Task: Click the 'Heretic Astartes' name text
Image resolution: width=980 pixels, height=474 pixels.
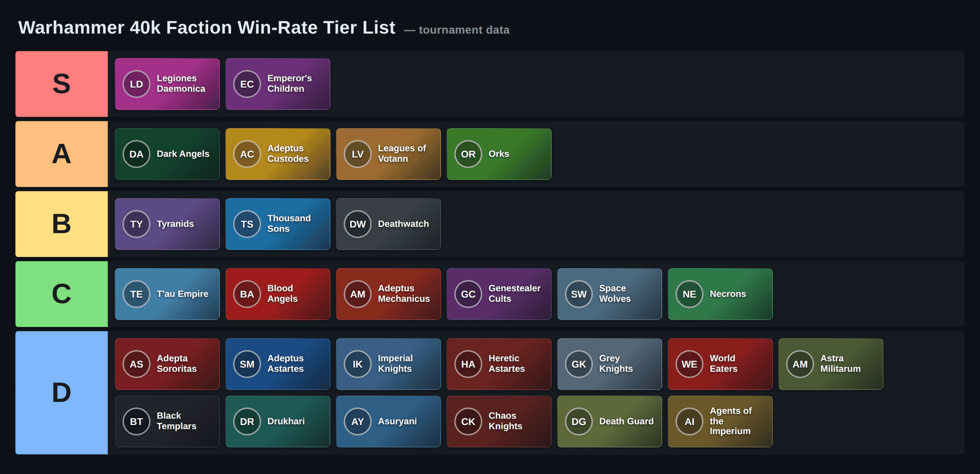Action: 506,363
